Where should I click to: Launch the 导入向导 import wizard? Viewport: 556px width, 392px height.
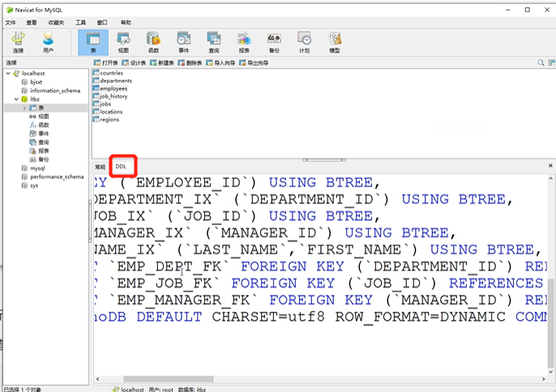coord(220,62)
